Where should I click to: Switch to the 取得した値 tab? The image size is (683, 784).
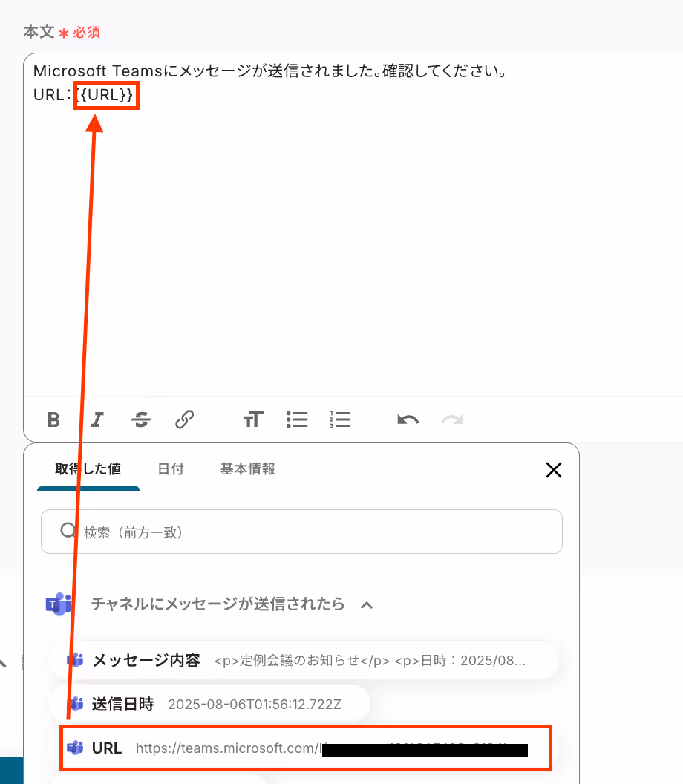[88, 469]
